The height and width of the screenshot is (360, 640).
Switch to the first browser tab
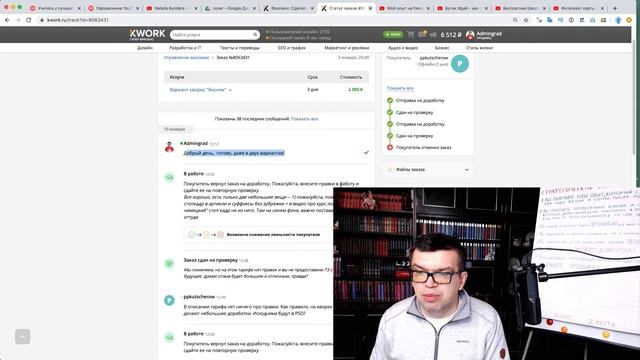pos(55,8)
